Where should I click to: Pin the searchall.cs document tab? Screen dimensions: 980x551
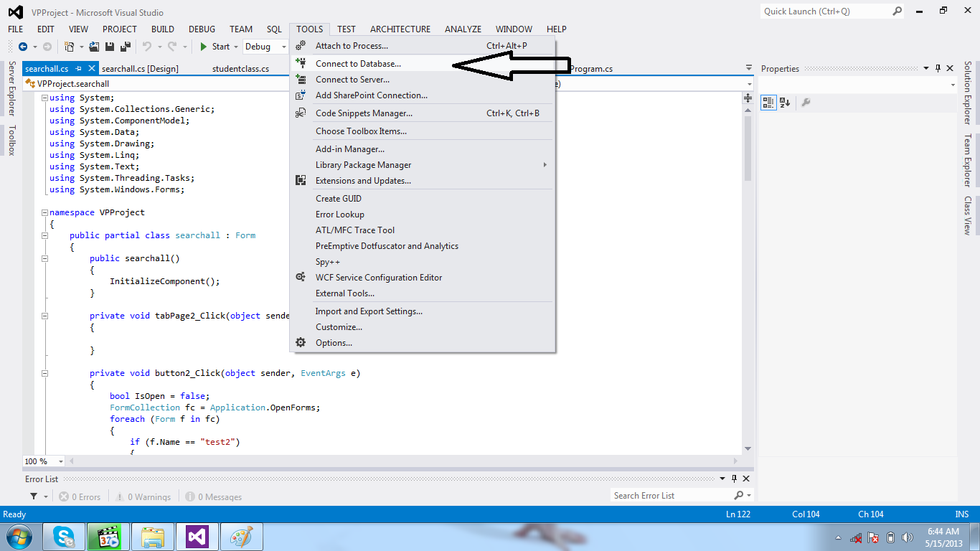pos(79,67)
